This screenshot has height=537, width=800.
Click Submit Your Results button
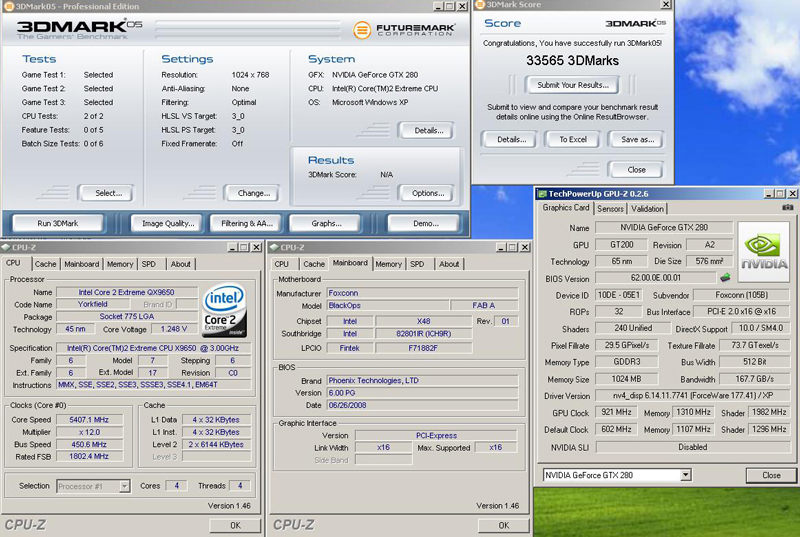[x=572, y=85]
